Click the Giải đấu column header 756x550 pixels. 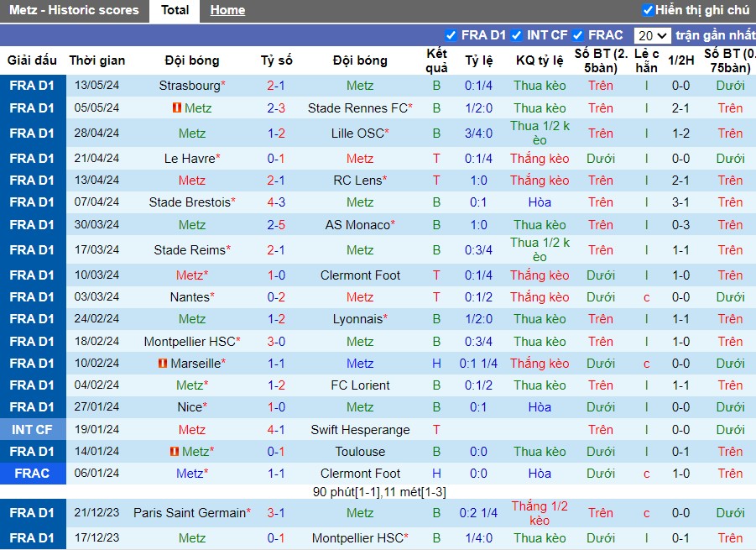[32, 60]
